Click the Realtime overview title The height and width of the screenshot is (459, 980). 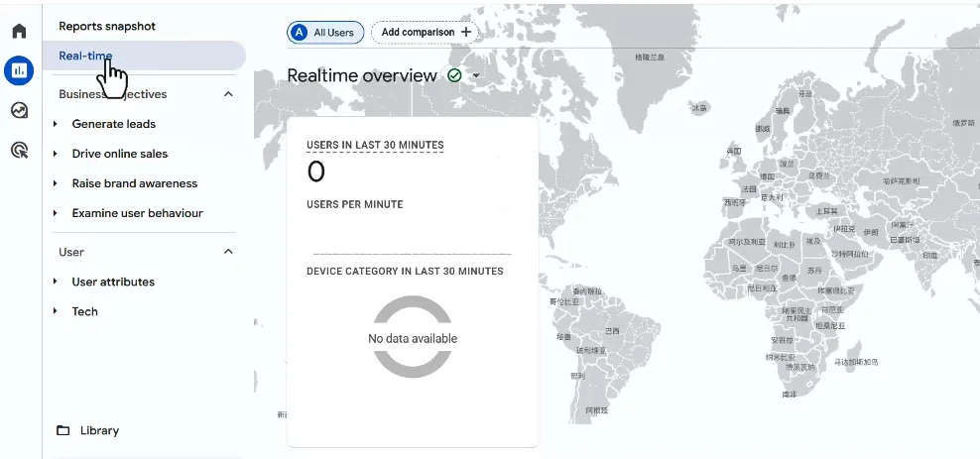coord(362,75)
